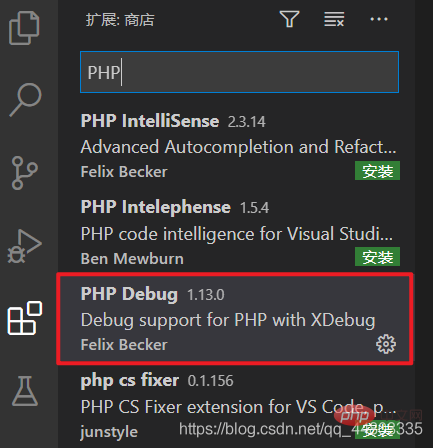433x448 pixels.
Task: Select the PHP Debug extension entry
Action: [x=235, y=318]
